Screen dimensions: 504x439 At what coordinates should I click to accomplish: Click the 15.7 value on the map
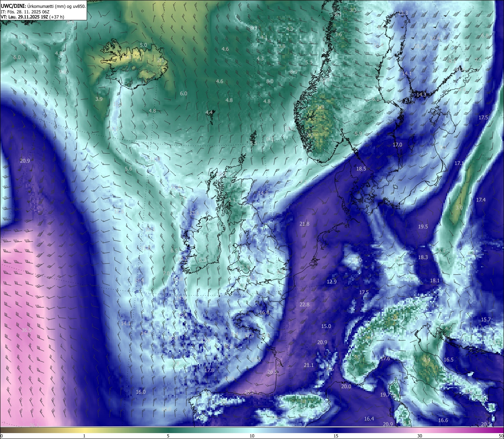(x=486, y=320)
